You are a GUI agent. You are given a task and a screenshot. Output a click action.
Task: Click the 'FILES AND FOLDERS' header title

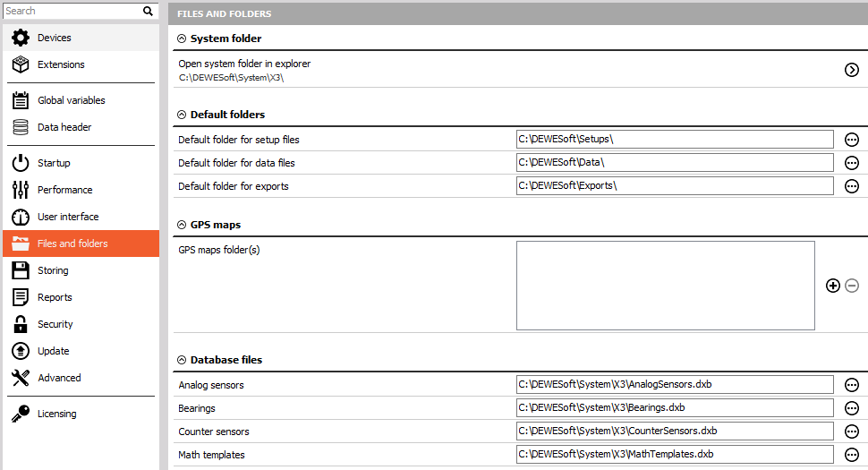point(225,13)
